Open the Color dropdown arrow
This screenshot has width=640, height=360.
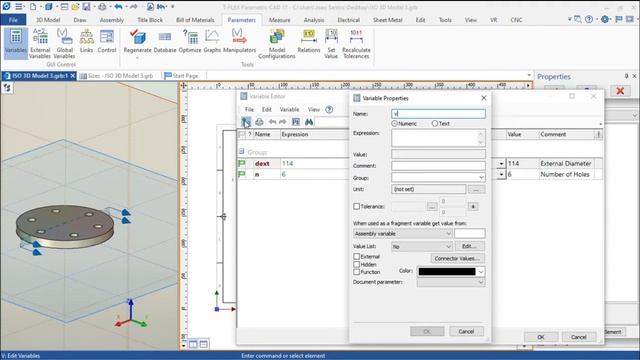(481, 271)
